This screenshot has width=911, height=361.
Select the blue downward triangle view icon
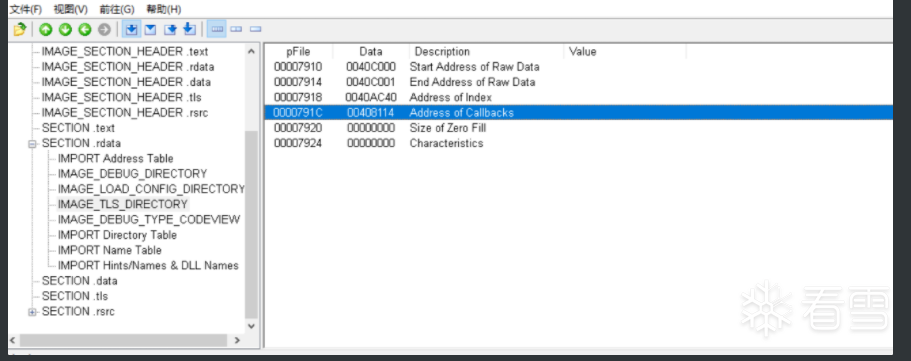pyautogui.click(x=150, y=29)
